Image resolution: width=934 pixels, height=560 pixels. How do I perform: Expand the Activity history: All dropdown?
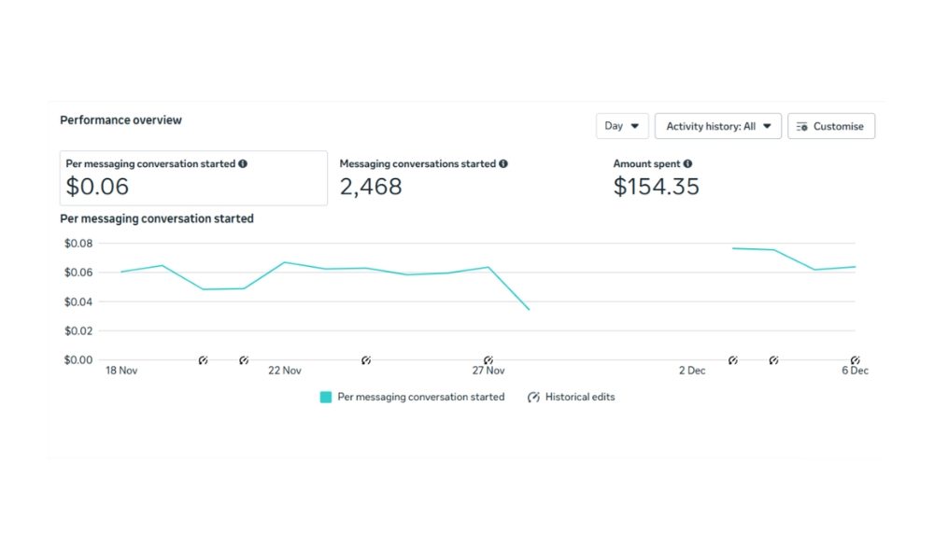(x=717, y=127)
